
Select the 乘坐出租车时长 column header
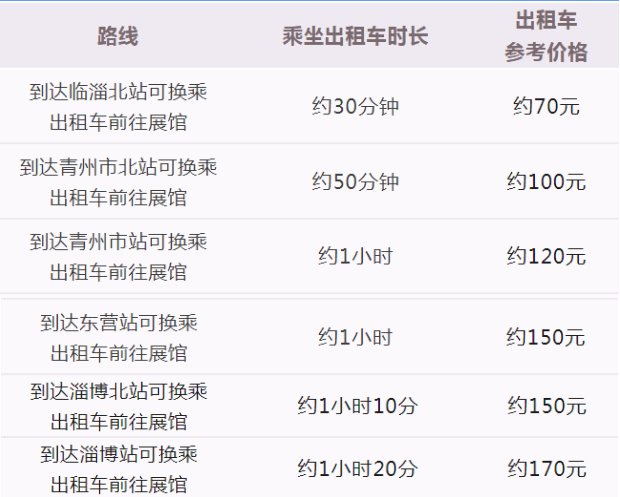point(355,37)
